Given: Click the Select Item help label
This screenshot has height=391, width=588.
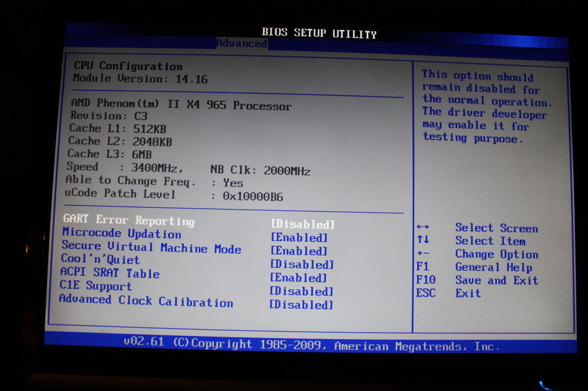Looking at the screenshot, I should 490,241.
